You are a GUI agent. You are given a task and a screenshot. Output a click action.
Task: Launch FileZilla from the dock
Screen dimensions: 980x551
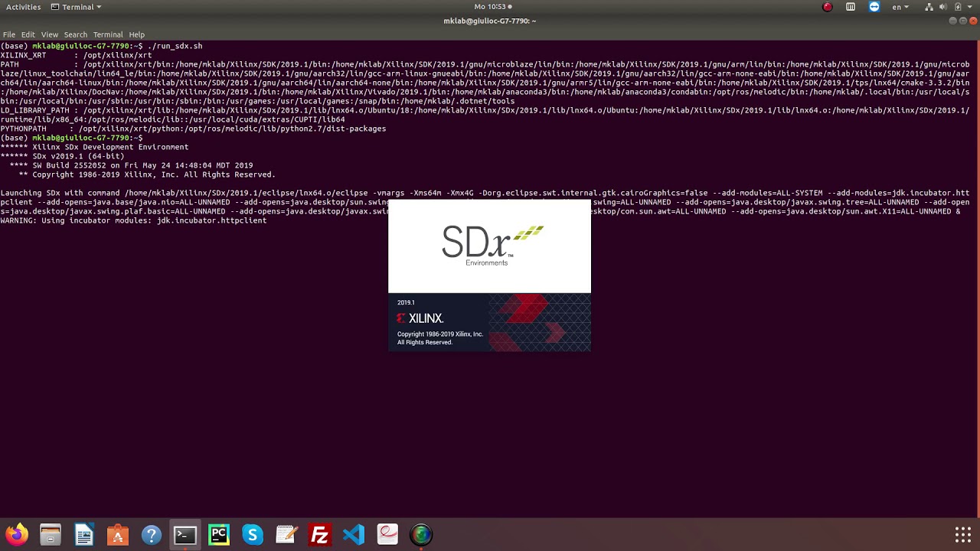(x=320, y=535)
